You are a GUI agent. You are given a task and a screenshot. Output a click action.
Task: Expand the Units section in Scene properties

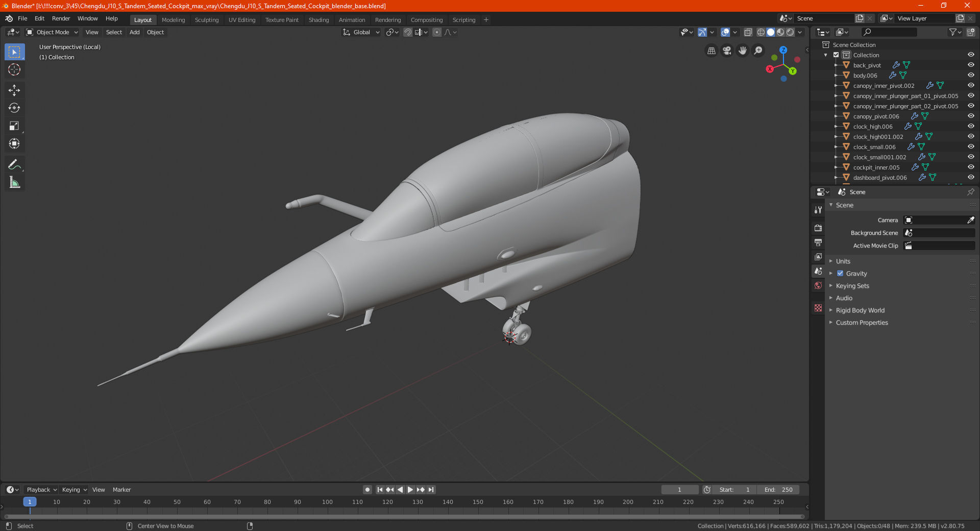(842, 261)
